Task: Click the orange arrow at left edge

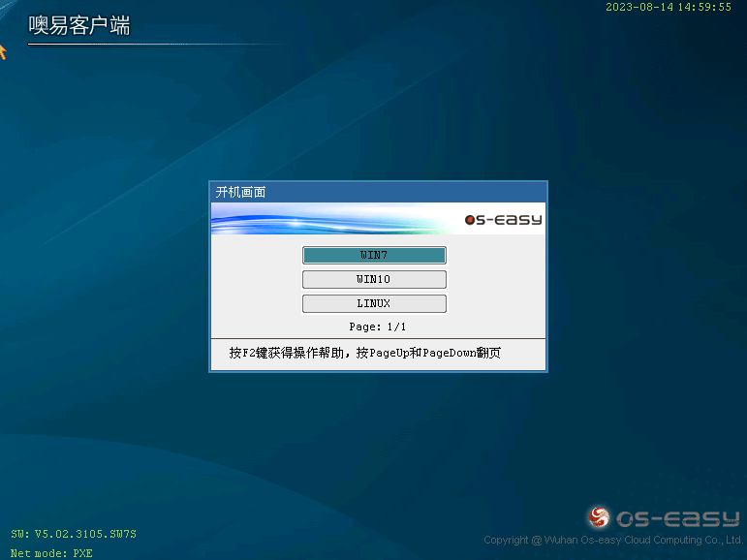Action: click(x=3, y=50)
